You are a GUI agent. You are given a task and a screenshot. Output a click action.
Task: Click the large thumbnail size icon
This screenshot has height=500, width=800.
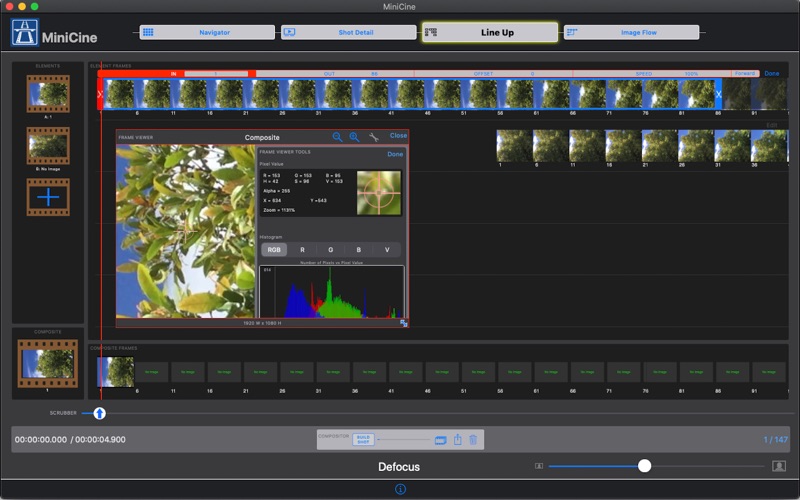click(x=779, y=466)
